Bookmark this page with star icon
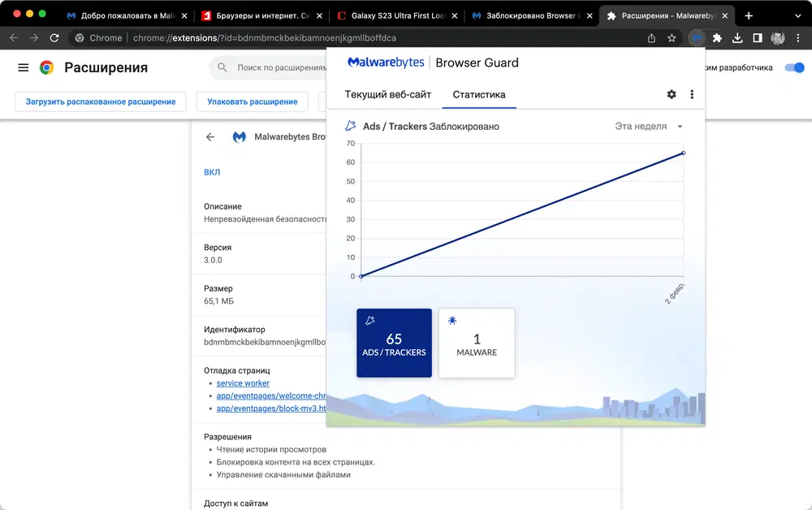The width and height of the screenshot is (812, 510). [672, 38]
